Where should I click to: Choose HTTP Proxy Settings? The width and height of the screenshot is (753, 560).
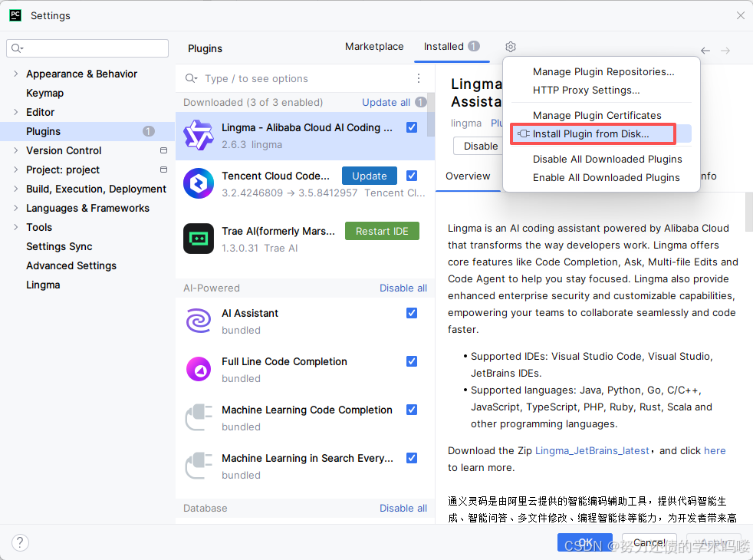pyautogui.click(x=587, y=90)
